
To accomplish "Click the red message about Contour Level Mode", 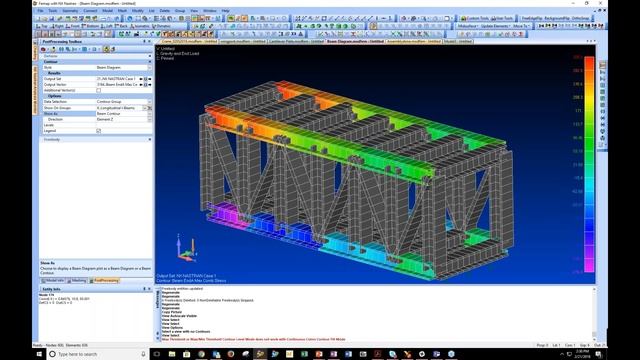I will (253, 339).
